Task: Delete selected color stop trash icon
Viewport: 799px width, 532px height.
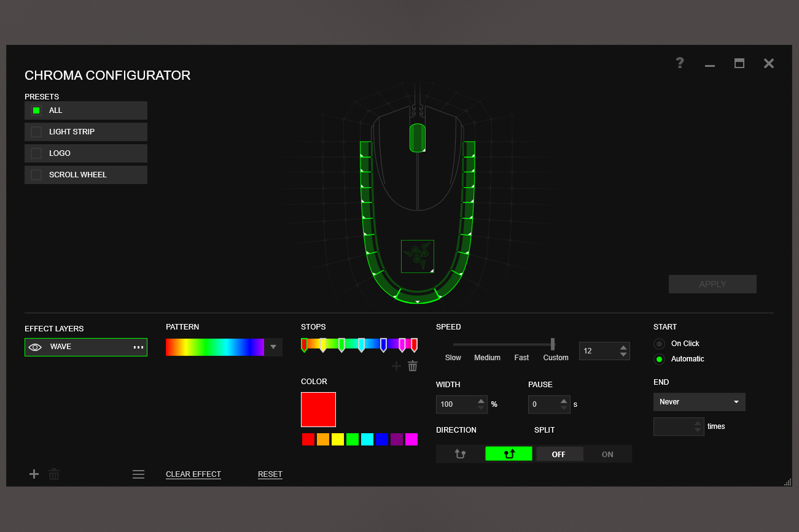Action: point(413,366)
